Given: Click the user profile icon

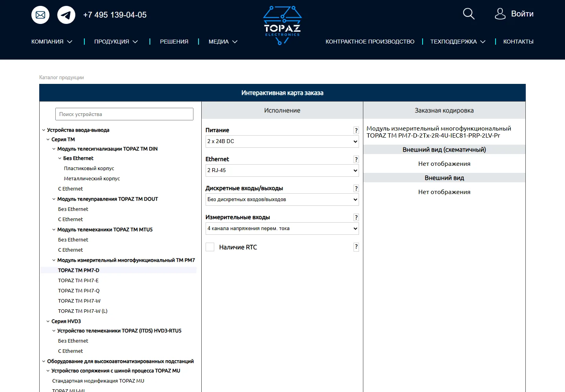Looking at the screenshot, I should click(x=500, y=14).
